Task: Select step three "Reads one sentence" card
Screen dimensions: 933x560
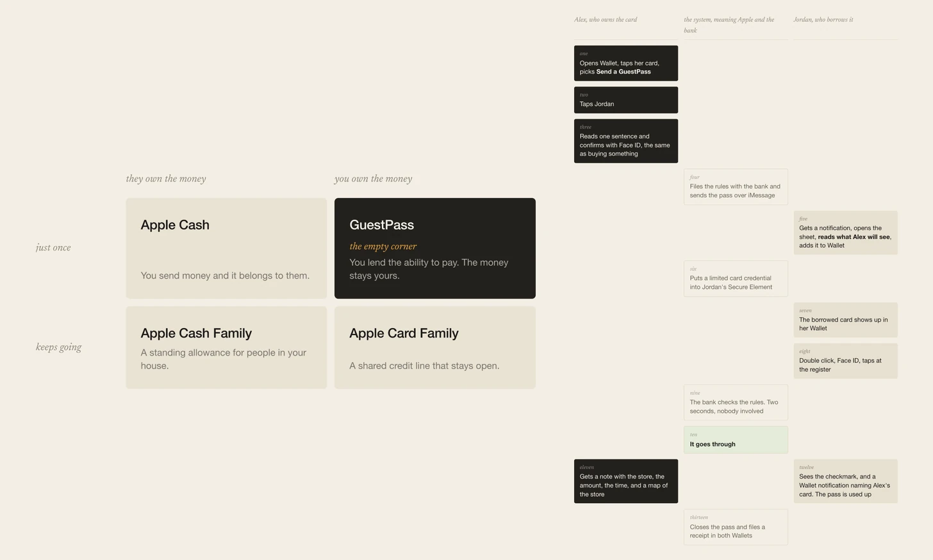Action: (626, 141)
